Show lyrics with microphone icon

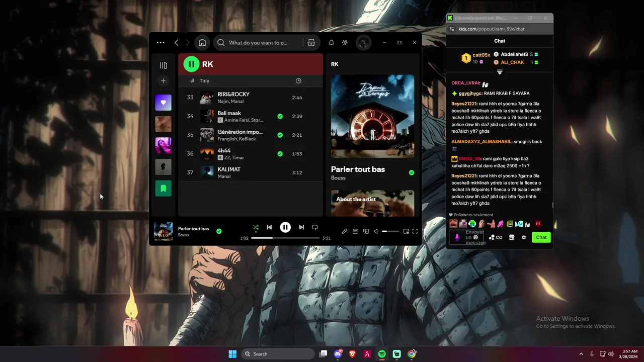pyautogui.click(x=344, y=231)
